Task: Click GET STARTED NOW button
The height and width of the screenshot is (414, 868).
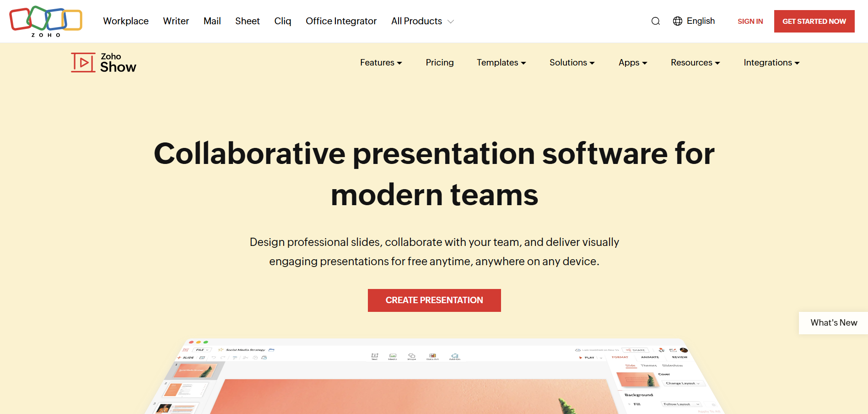Action: pyautogui.click(x=814, y=21)
